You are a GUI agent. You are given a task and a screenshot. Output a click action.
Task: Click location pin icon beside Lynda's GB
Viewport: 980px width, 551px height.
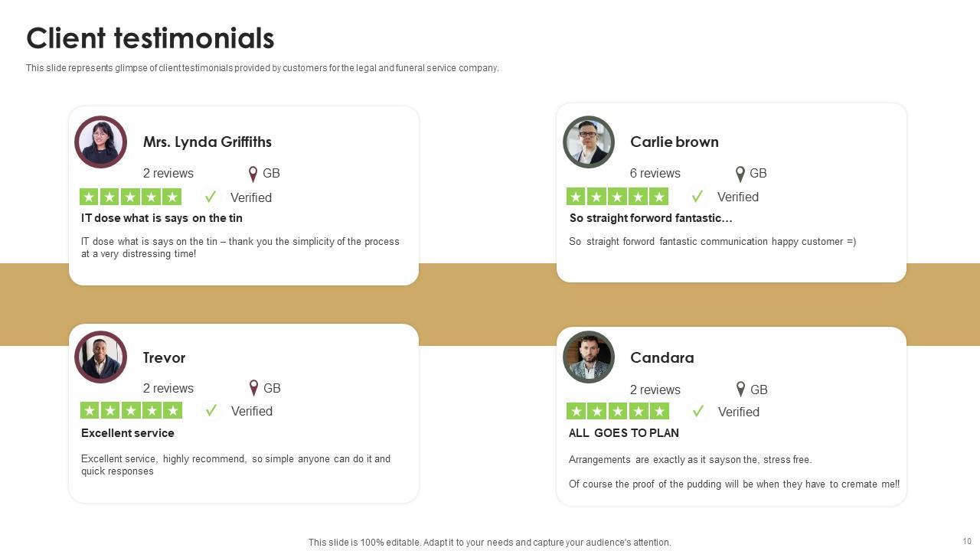253,174
